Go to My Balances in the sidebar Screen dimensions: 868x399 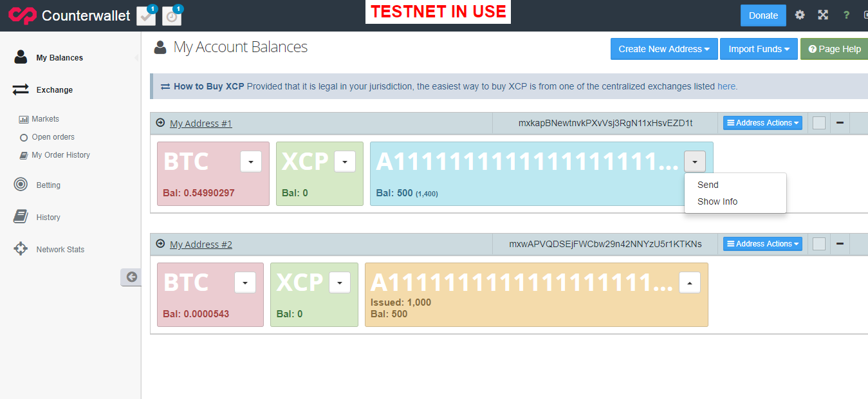click(59, 58)
